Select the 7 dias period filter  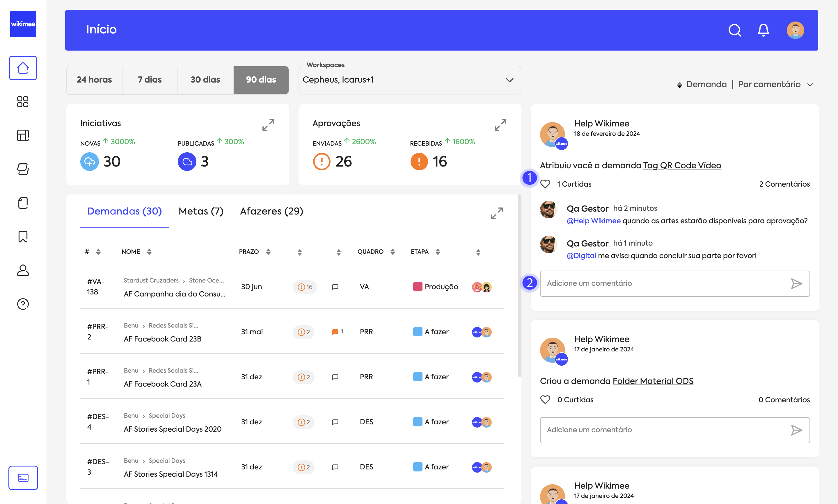tap(150, 80)
